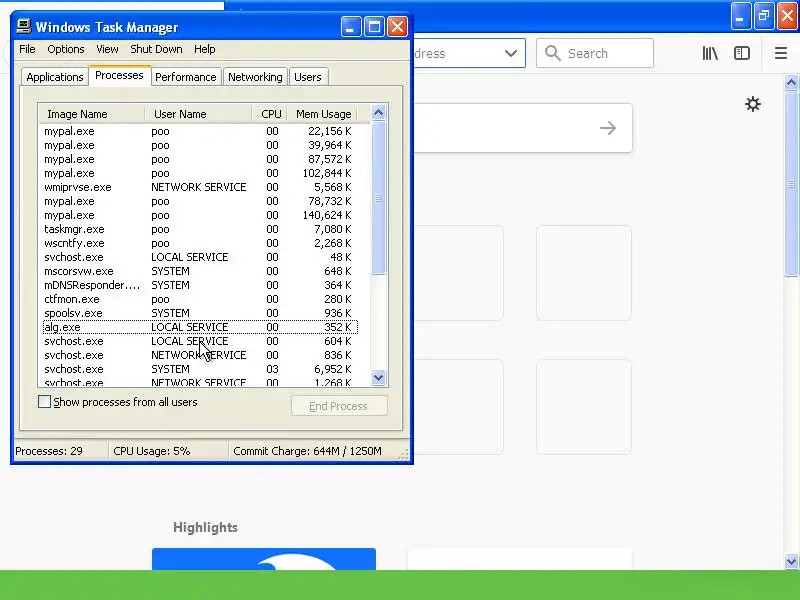The width and height of the screenshot is (800, 600).
Task: Open new tab settings gear
Action: pyautogui.click(x=753, y=105)
